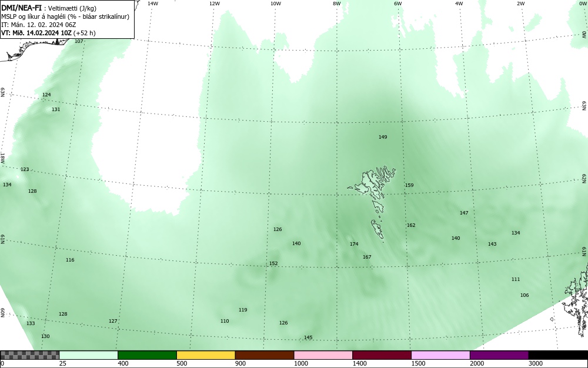
Task: Click the legend tick label '900'
Action: [240, 363]
